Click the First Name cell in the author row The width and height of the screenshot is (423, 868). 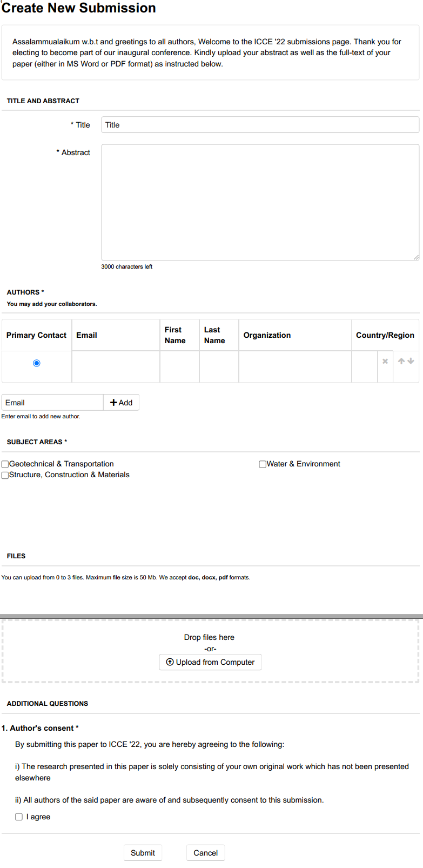coord(179,367)
